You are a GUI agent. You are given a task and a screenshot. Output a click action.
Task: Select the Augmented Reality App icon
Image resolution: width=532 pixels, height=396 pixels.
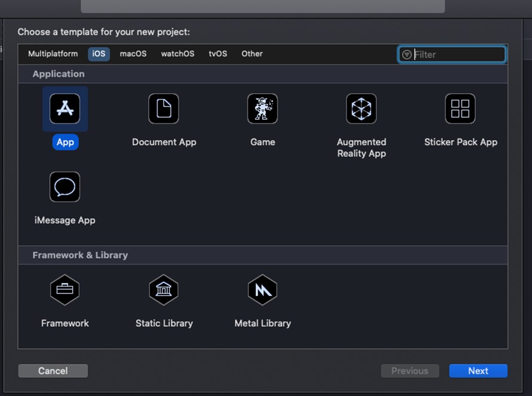361,109
